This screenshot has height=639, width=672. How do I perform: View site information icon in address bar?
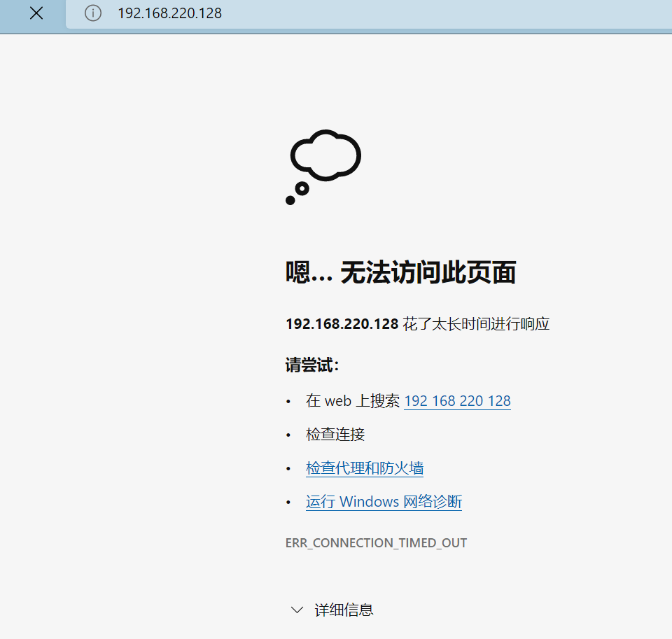click(x=93, y=13)
